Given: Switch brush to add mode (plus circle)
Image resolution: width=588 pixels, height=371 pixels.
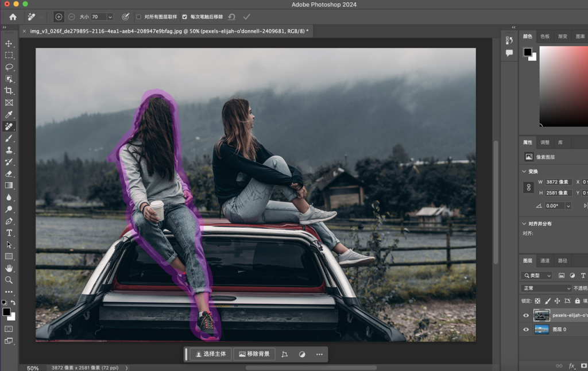Looking at the screenshot, I should click(59, 17).
